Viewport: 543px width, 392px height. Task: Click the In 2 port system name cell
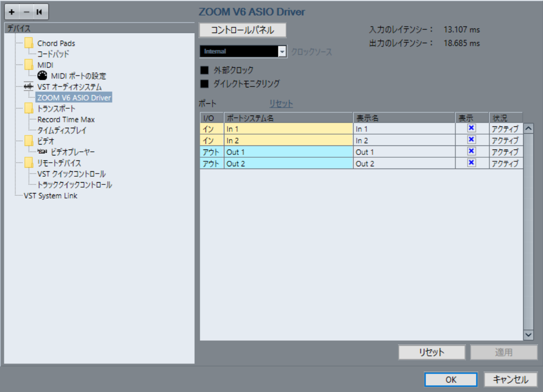coord(288,140)
